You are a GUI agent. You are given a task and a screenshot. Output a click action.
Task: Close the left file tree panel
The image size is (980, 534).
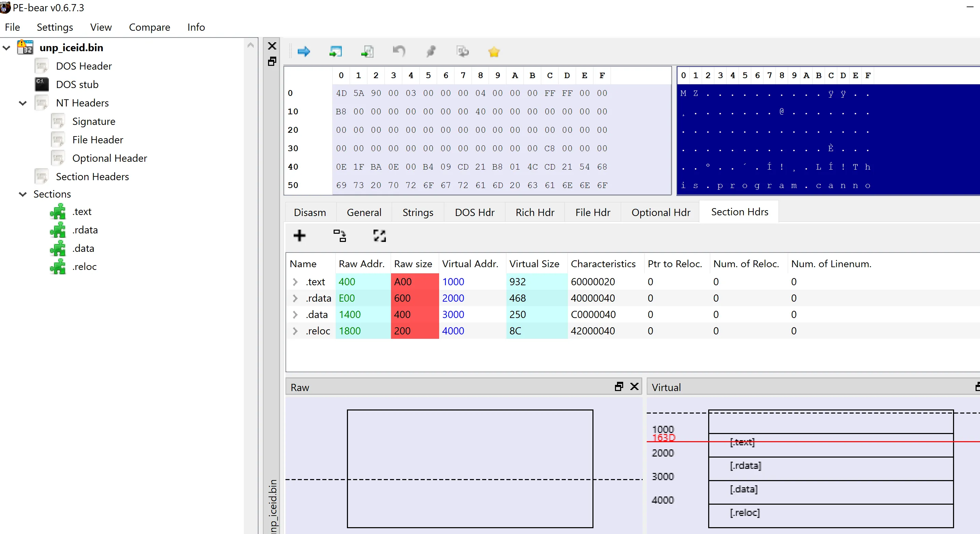point(272,46)
